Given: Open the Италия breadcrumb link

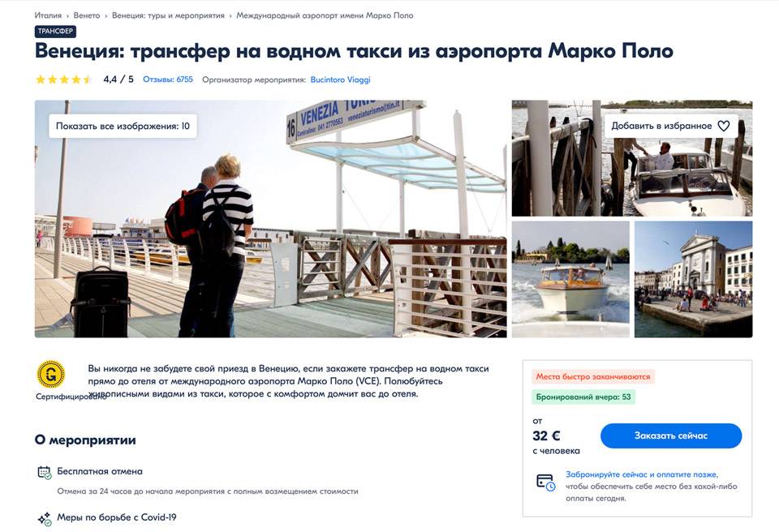Looking at the screenshot, I should click(48, 15).
